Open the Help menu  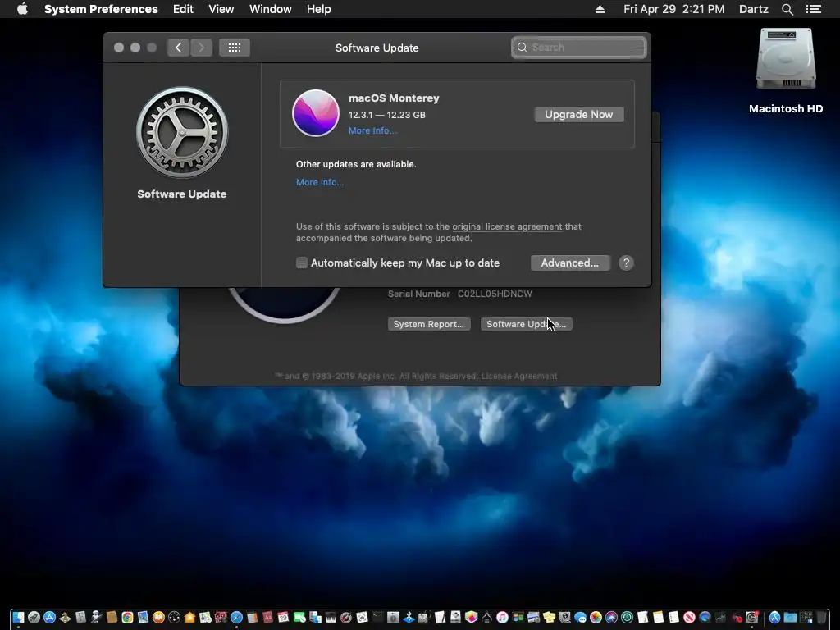coord(318,9)
